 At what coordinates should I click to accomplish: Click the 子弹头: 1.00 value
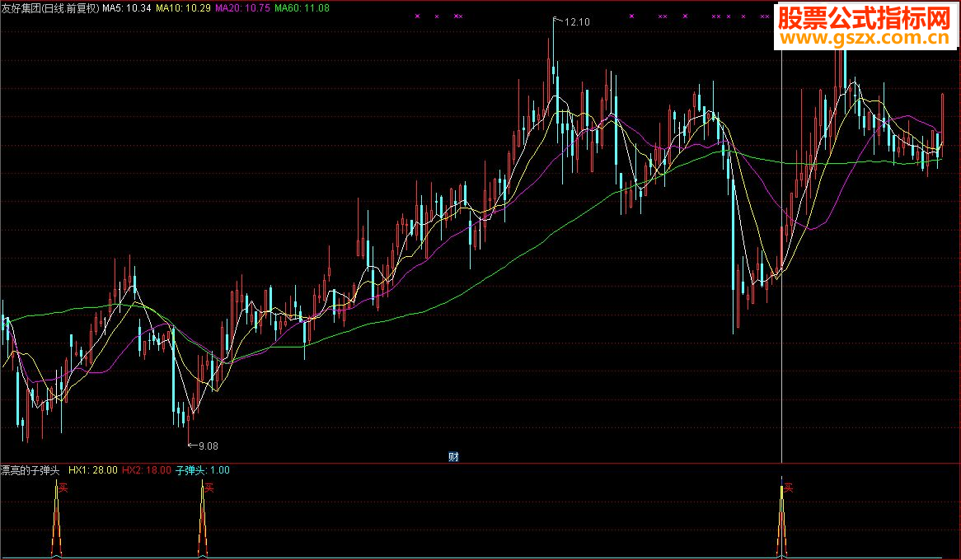click(203, 470)
